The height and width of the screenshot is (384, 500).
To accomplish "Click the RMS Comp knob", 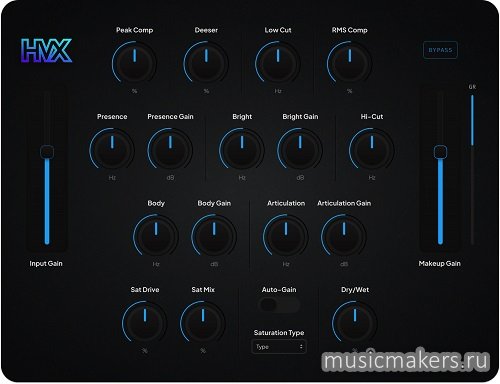I will 350,63.
